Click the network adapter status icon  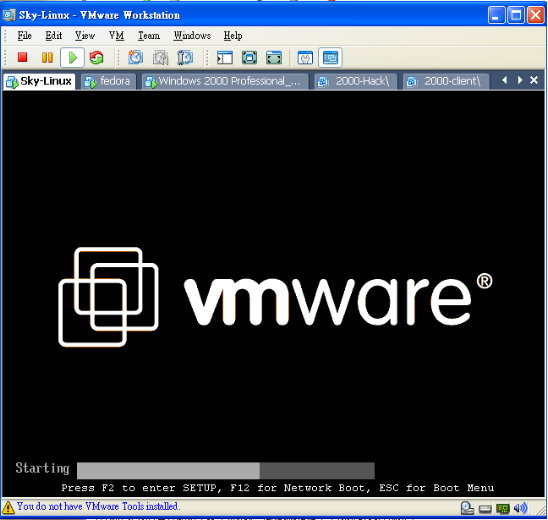pyautogui.click(x=503, y=508)
